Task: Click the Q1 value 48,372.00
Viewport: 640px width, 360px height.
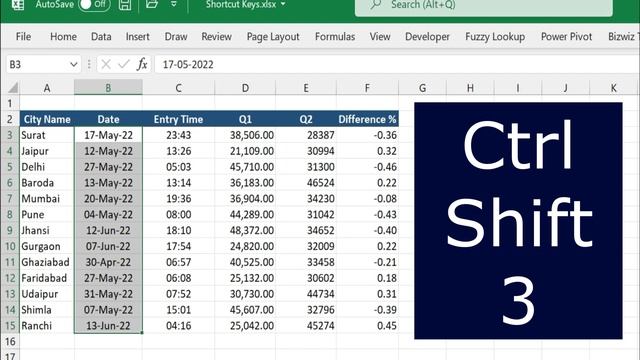Action: point(245,231)
